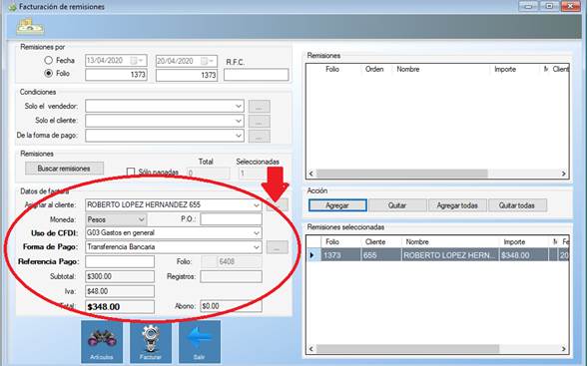This screenshot has width=588, height=366.
Task: Toggle the Sólo pagadas checkbox
Action: click(131, 172)
